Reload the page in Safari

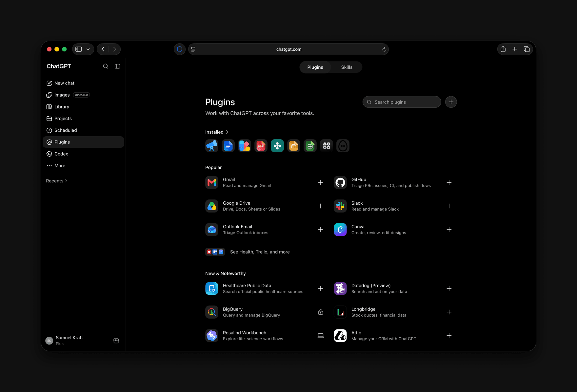[x=384, y=49]
